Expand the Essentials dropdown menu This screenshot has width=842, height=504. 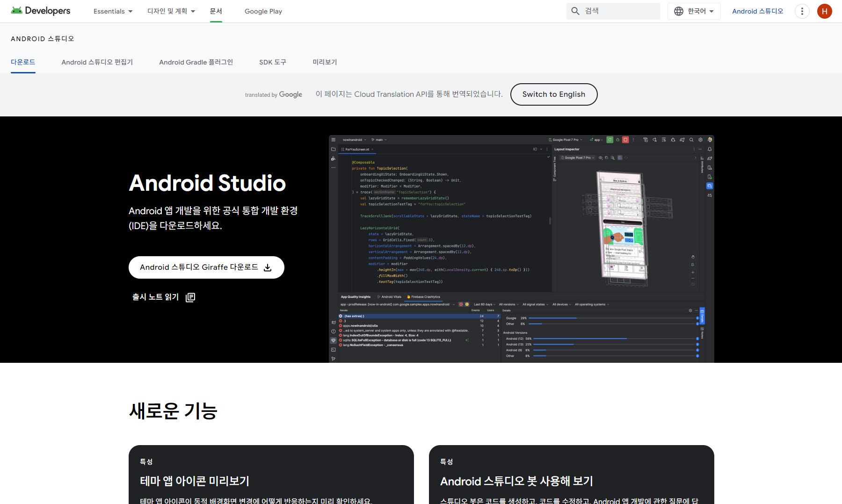click(113, 11)
